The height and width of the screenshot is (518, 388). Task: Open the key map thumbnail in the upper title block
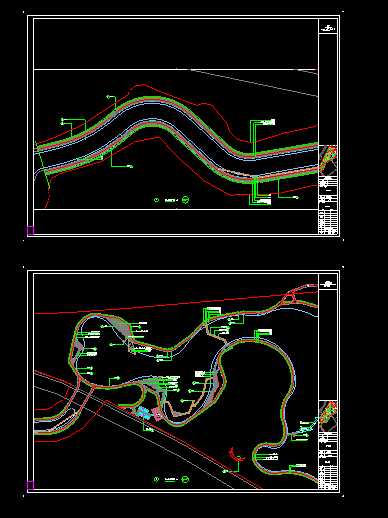click(328, 160)
